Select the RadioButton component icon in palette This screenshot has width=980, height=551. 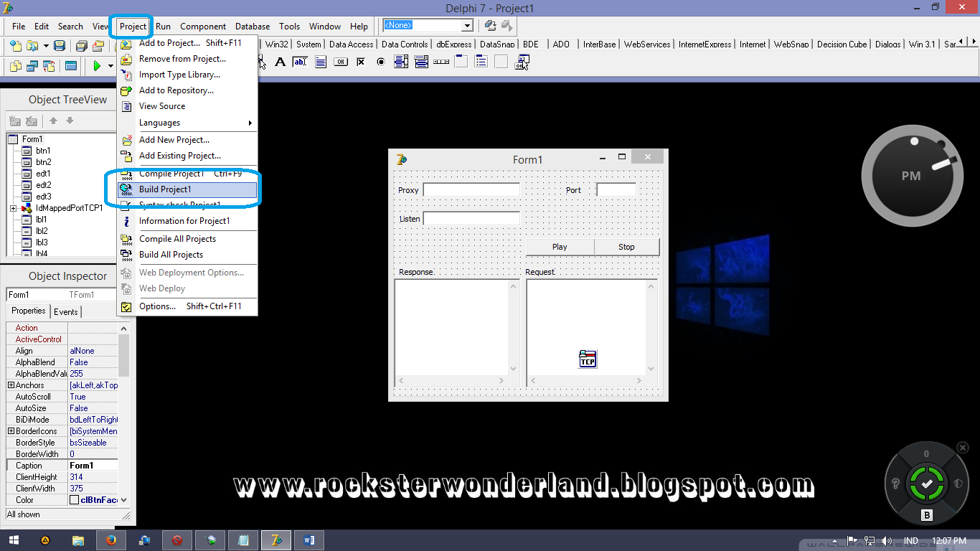point(381,62)
